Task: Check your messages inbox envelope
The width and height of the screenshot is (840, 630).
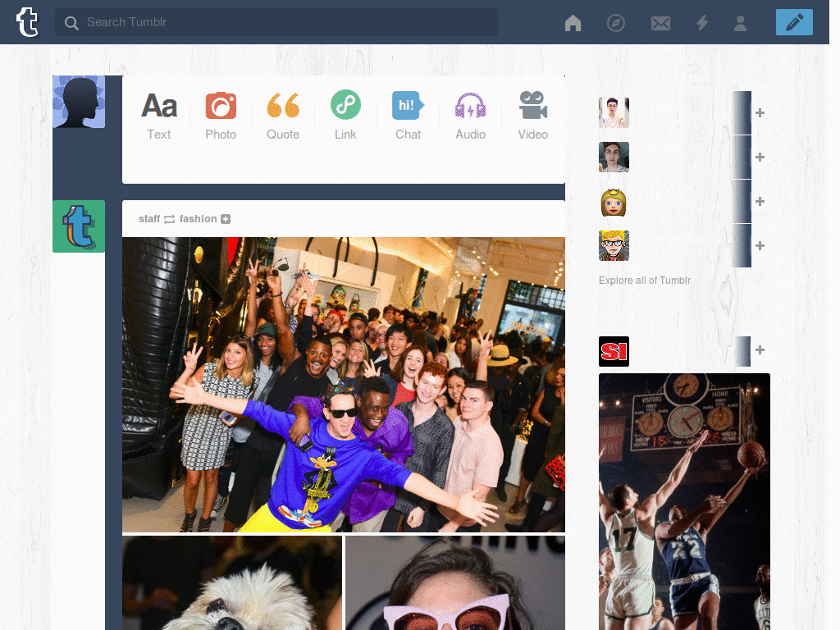Action: 660,23
